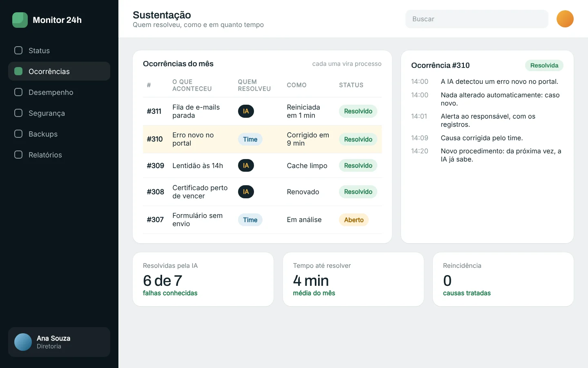Screen dimensions: 588x368
Task: Click the "QUEM RESOLVEU" column header
Action: pos(254,85)
